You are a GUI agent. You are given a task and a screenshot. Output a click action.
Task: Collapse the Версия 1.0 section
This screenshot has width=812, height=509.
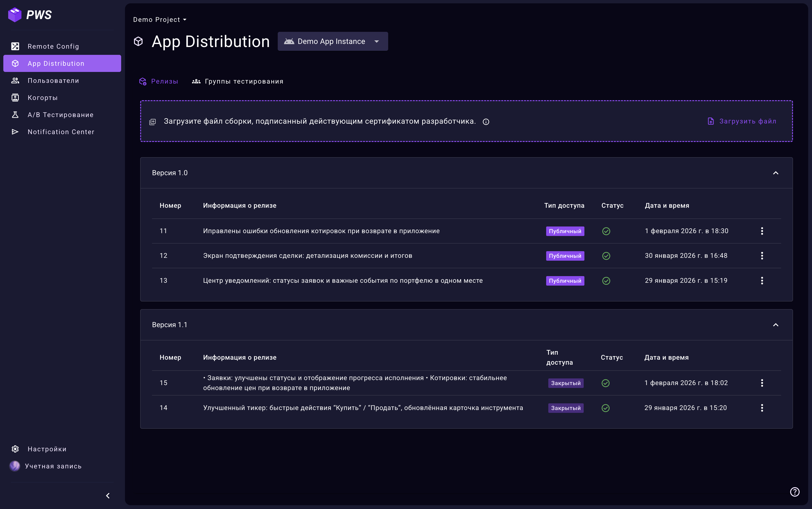(776, 173)
